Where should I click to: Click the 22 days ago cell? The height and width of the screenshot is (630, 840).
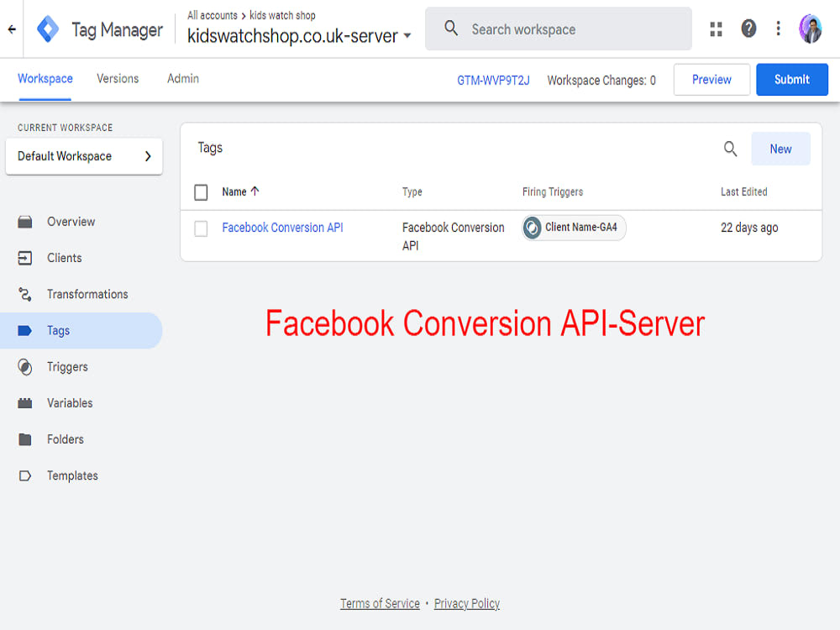click(749, 228)
